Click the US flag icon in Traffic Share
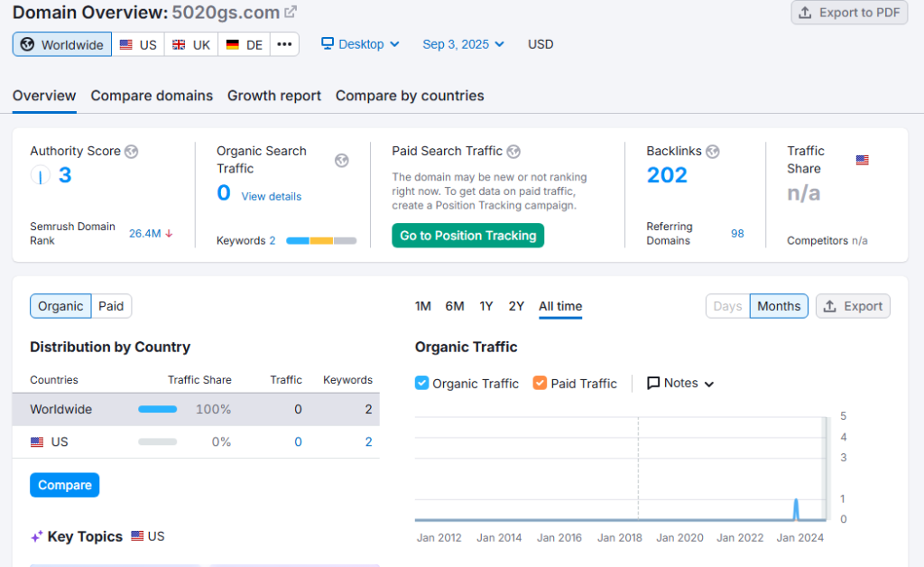Image resolution: width=924 pixels, height=567 pixels. point(862,160)
